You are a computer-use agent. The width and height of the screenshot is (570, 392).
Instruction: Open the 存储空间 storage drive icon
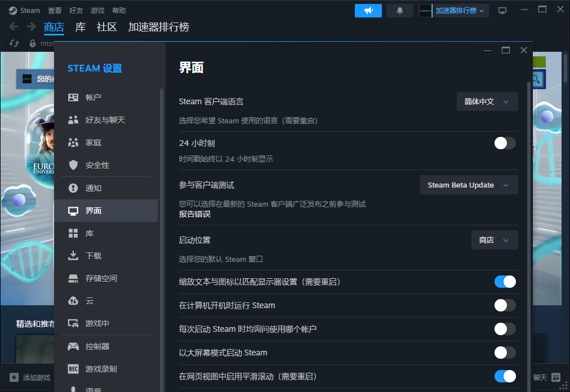(73, 279)
